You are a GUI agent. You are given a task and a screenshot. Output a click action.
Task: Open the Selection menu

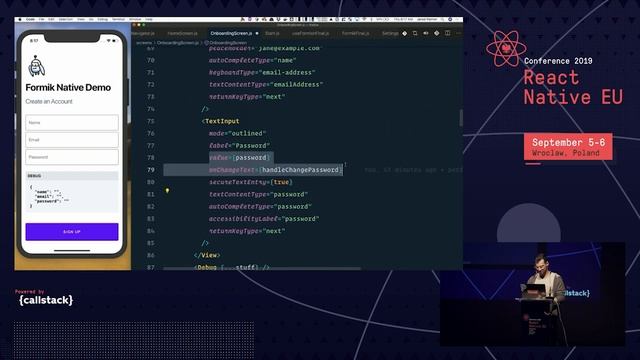(x=66, y=19)
